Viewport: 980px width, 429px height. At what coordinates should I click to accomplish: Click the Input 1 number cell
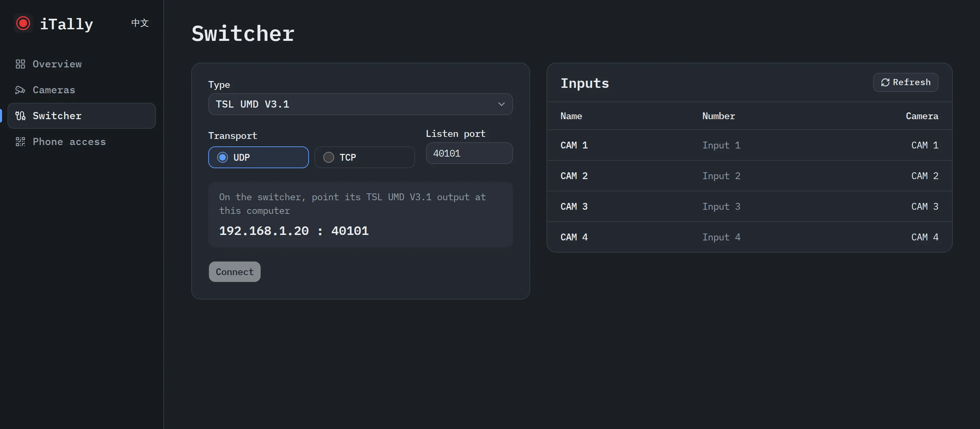tap(721, 145)
